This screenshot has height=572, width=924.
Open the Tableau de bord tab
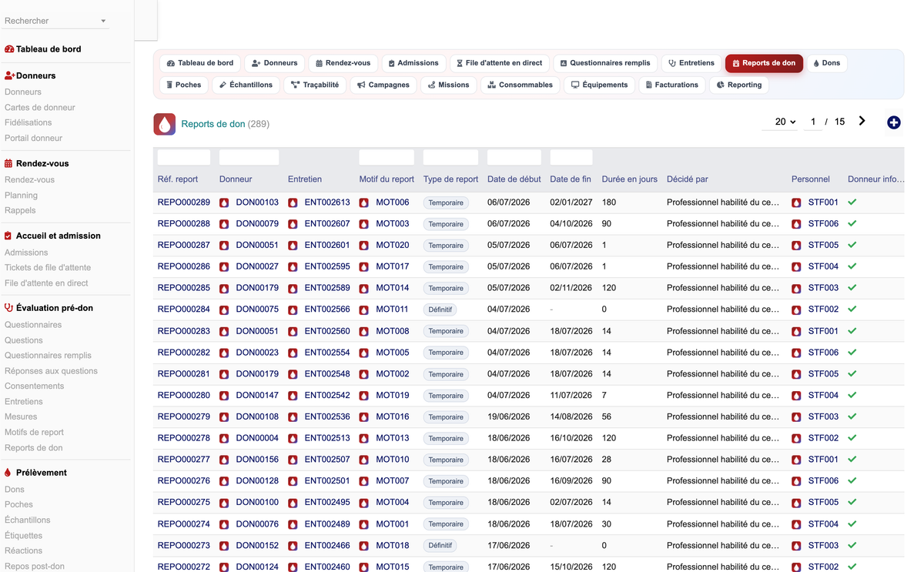[200, 63]
